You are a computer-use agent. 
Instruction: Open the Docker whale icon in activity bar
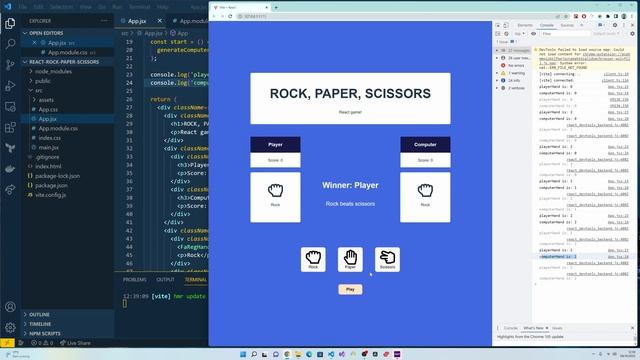(x=10, y=169)
